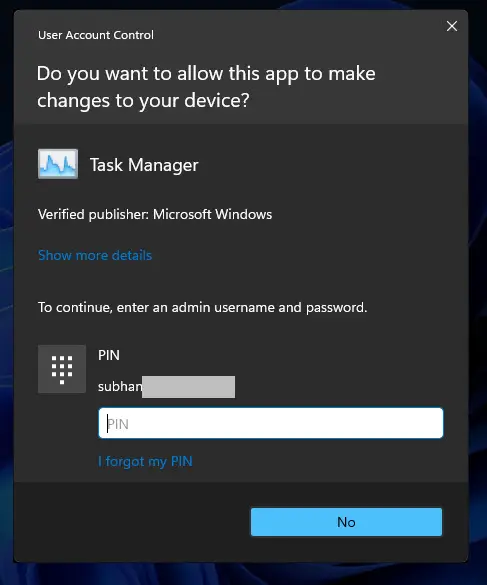Select the Verified publisher line
The image size is (487, 585).
coord(155,215)
